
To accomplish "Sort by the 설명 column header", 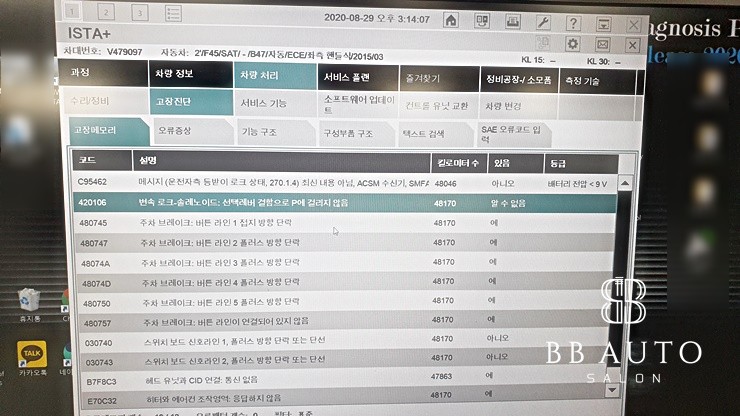I will pos(281,161).
